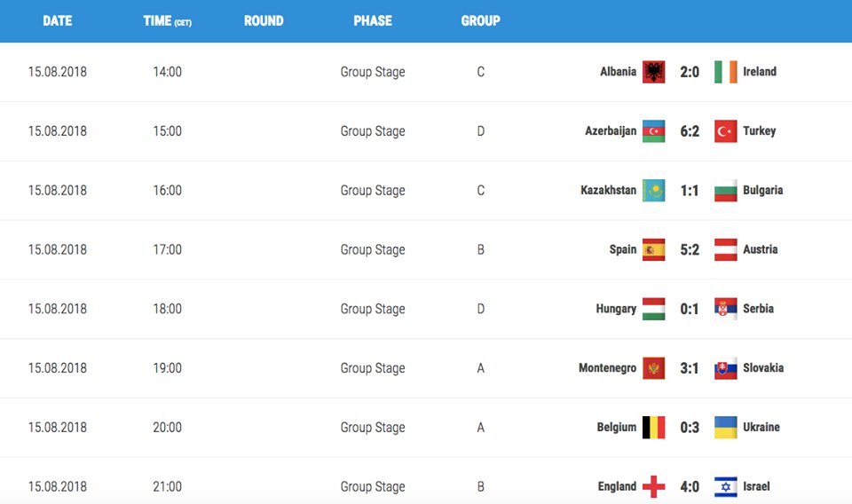
Task: Open the Belgium team link
Action: (x=616, y=427)
